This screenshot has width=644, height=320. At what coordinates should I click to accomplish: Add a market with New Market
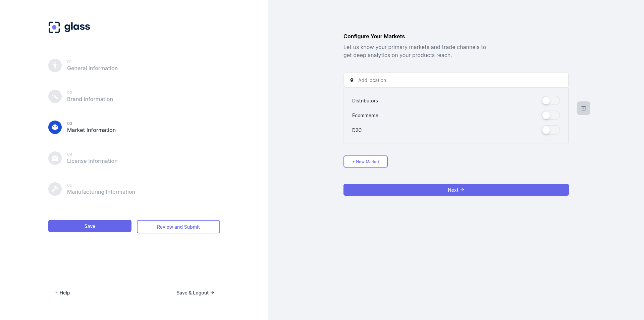(x=365, y=162)
